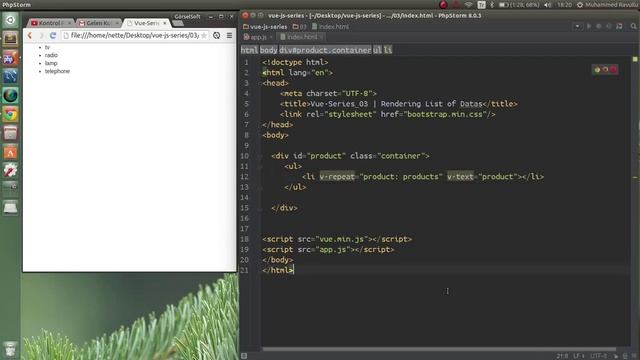This screenshot has height=360, width=640.
Task: Select 'div#product.container' breadcrumb
Action: coord(325,50)
